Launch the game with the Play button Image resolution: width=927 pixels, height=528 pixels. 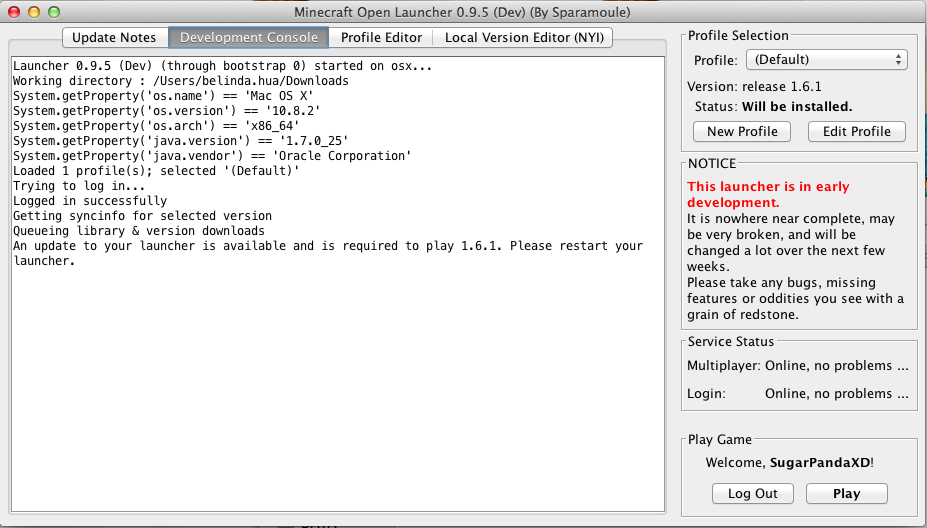click(847, 494)
